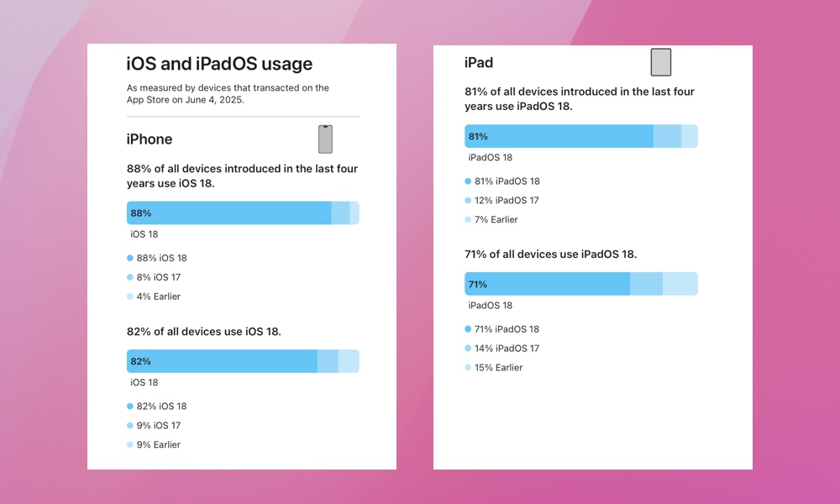Select the 88% iOS 18 legend dot
The image size is (840, 504).
coord(129,258)
